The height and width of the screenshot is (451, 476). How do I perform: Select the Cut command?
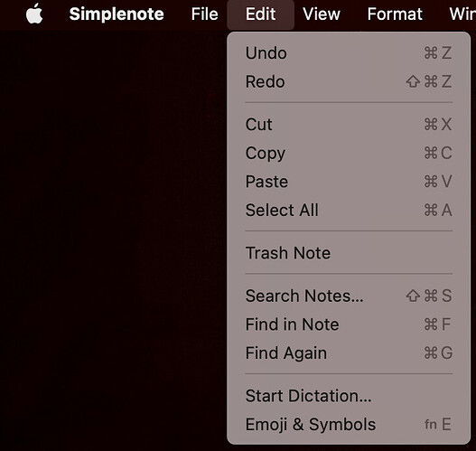349,125
